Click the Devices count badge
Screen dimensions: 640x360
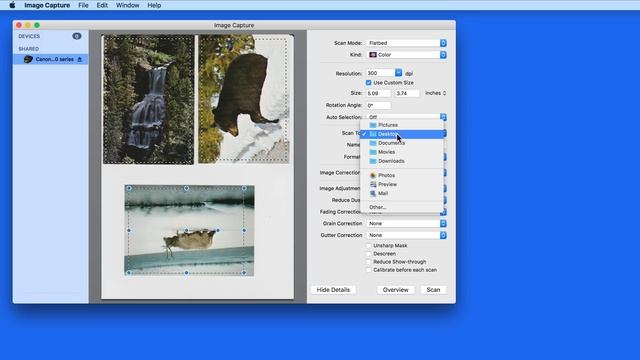[76, 36]
